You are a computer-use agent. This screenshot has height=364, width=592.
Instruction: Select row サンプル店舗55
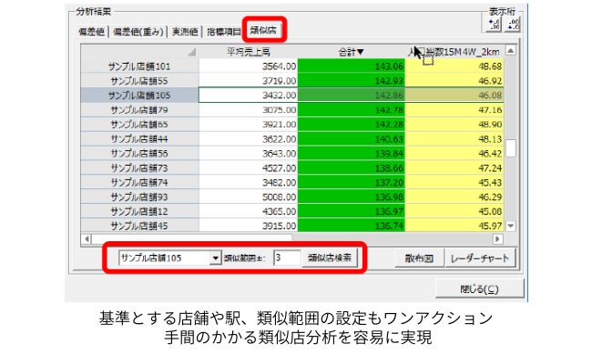(139, 81)
